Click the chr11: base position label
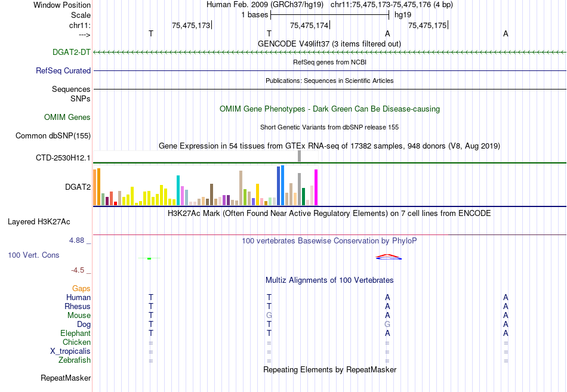This screenshot has height=392, width=567. (x=80, y=25)
